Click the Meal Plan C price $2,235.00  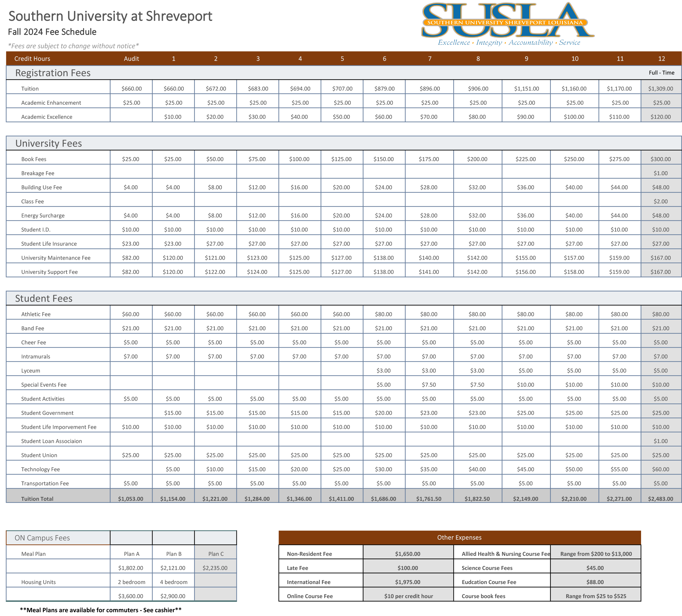215,568
